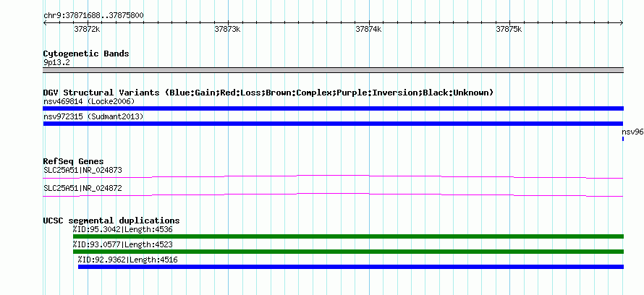Click the green bar under %ID:95.3042

348,236
